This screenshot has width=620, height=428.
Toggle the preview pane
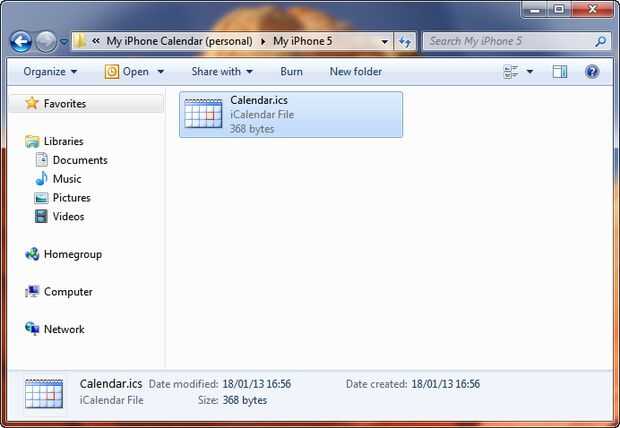pyautogui.click(x=560, y=72)
